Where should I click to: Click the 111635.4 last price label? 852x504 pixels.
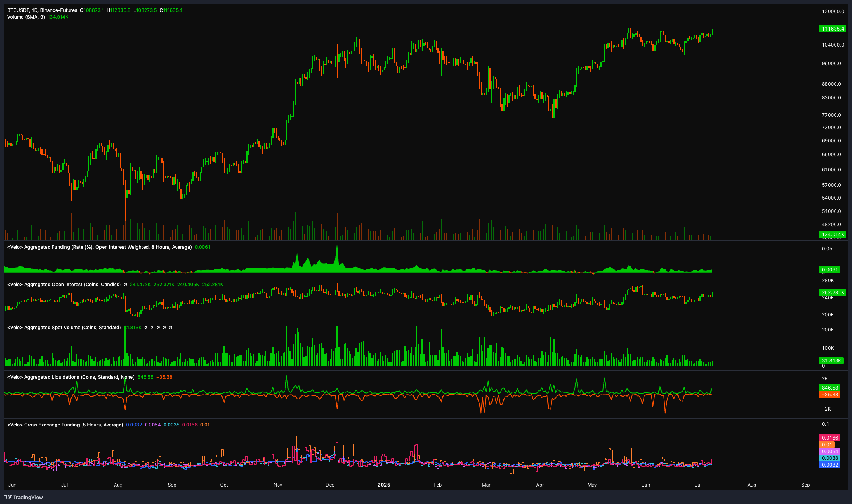pyautogui.click(x=833, y=29)
